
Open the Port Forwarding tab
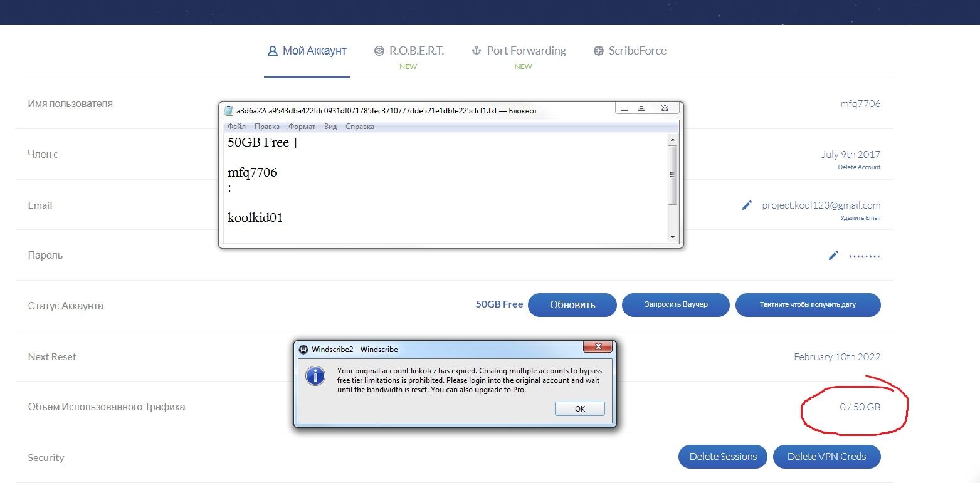coord(519,51)
